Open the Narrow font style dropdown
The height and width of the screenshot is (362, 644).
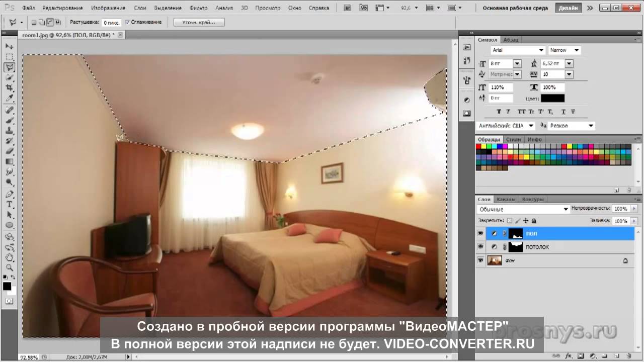pos(577,50)
